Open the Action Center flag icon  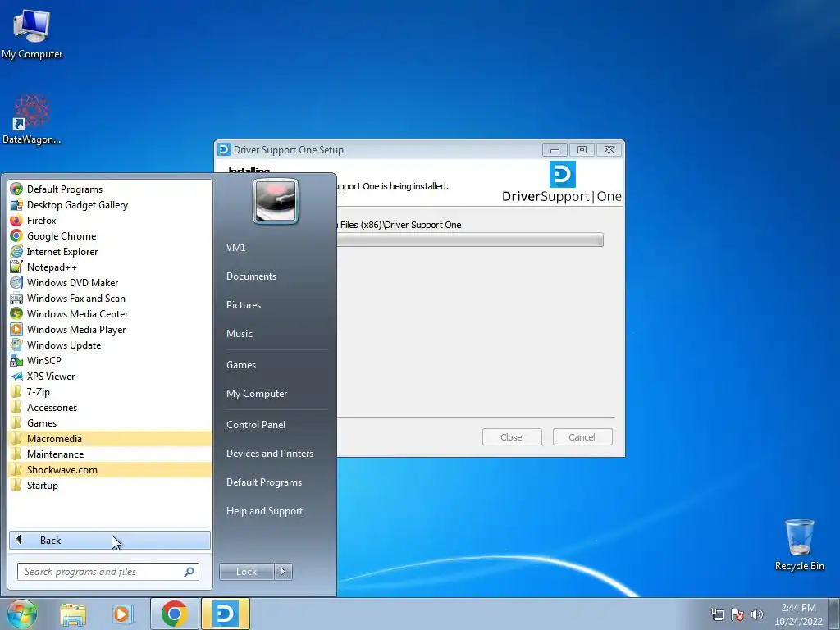737,614
